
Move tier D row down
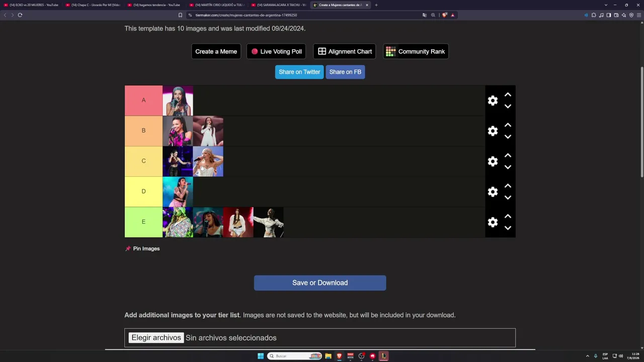pyautogui.click(x=508, y=197)
